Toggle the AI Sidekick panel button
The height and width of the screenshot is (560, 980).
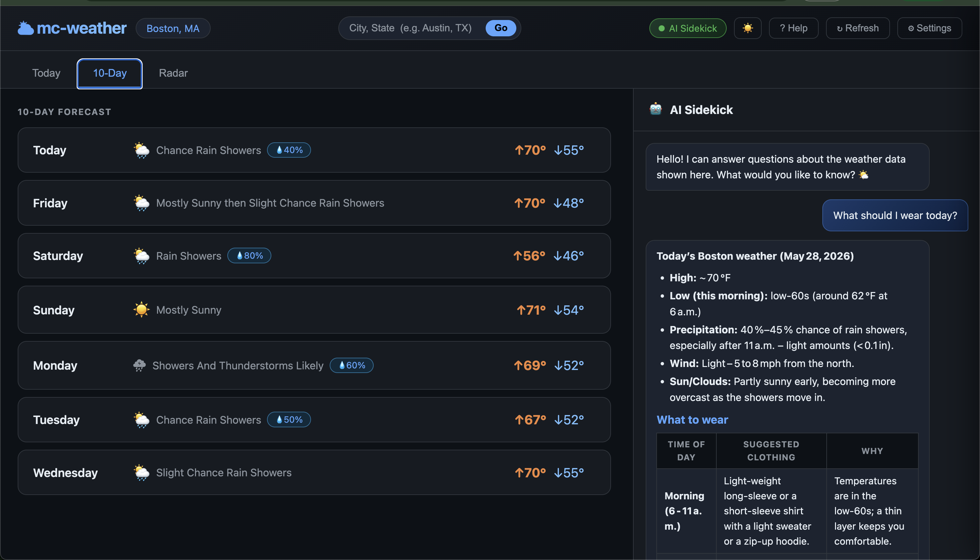click(x=688, y=28)
